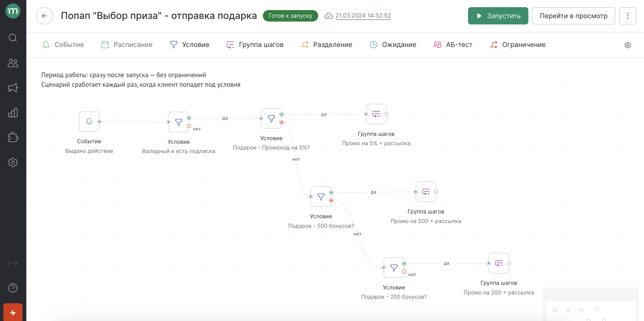Click output connector of Промо на 200 group

[x=509, y=263]
